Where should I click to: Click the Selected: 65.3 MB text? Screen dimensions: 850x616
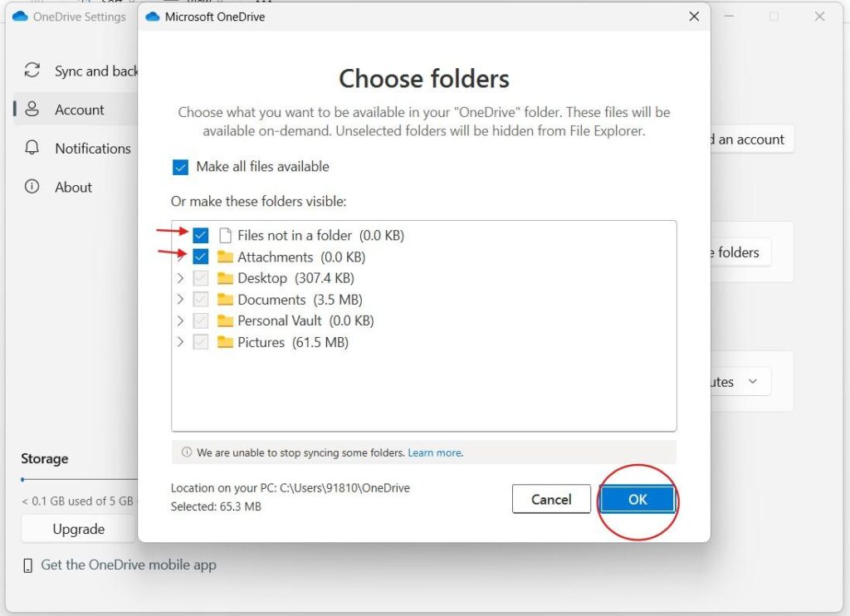[216, 506]
